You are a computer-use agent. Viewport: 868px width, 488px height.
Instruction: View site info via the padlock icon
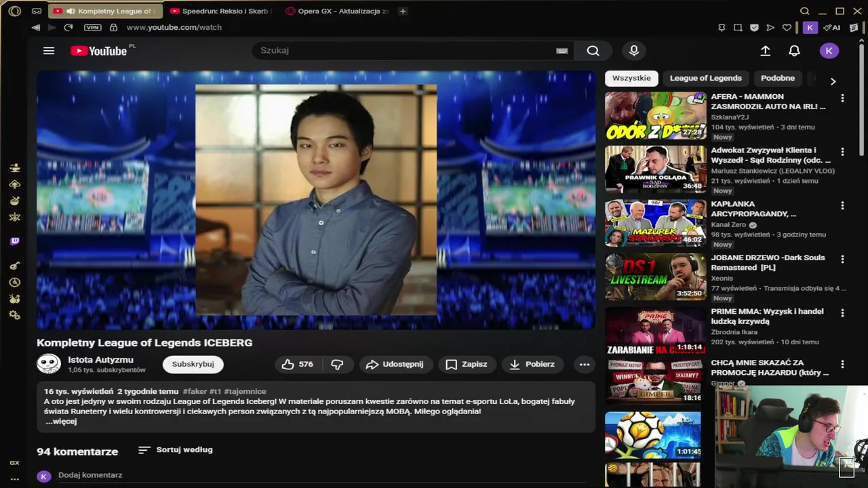[x=113, y=27]
